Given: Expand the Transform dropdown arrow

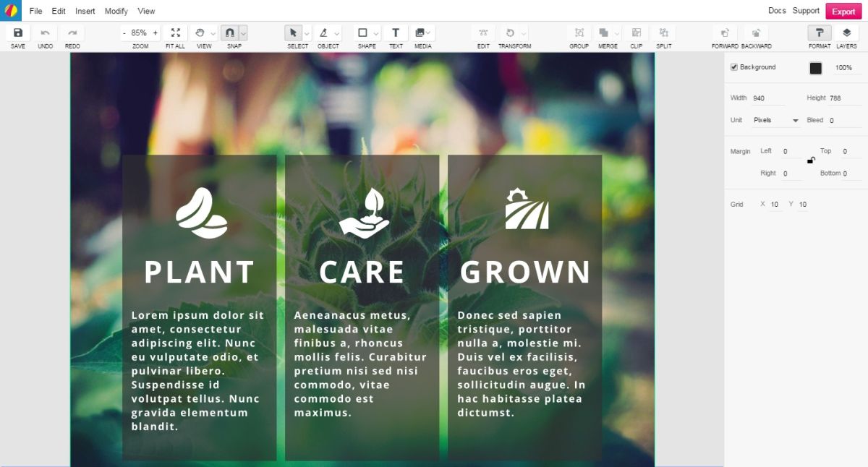Looking at the screenshot, I should coord(524,33).
